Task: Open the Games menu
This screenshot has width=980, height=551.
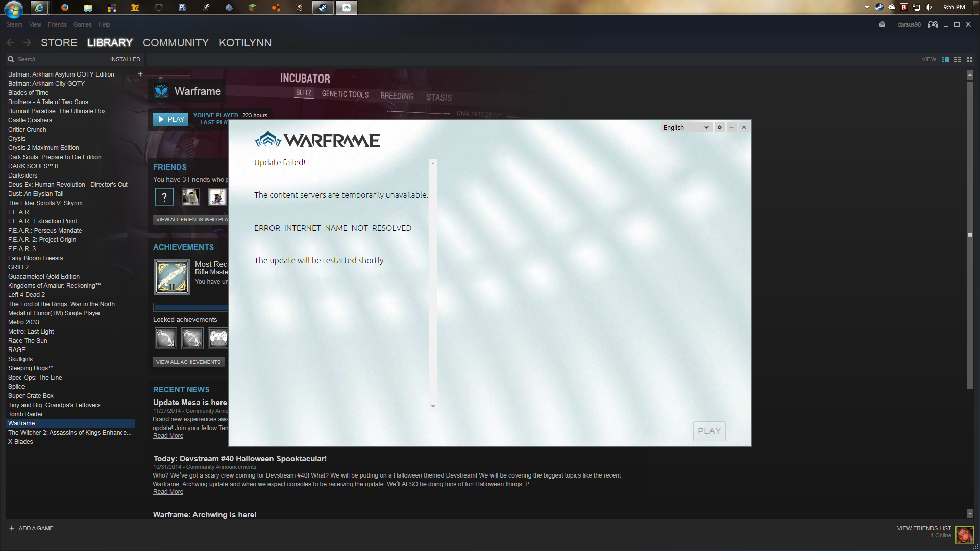Action: point(82,24)
